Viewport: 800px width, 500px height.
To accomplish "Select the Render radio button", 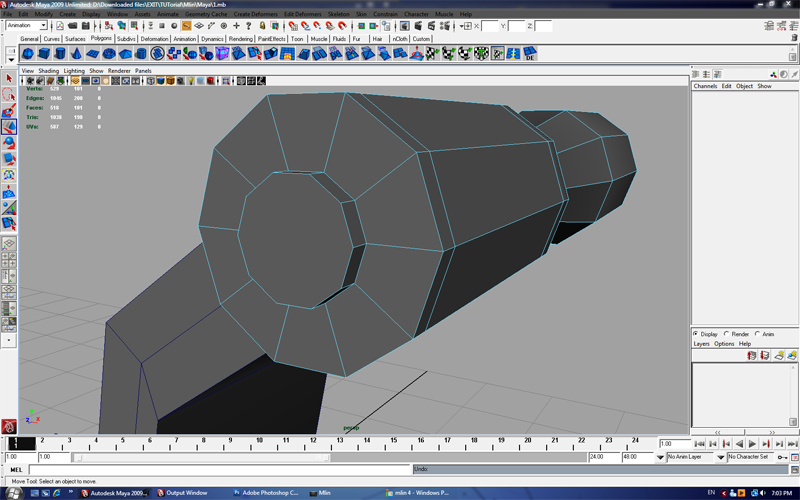I will pyautogui.click(x=727, y=334).
